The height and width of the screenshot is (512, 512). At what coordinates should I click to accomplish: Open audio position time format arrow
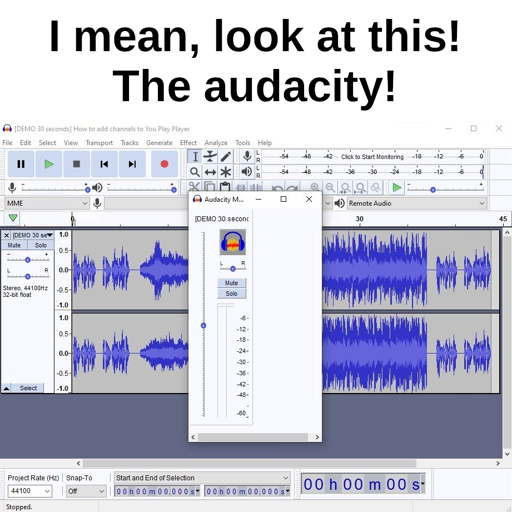(x=423, y=483)
